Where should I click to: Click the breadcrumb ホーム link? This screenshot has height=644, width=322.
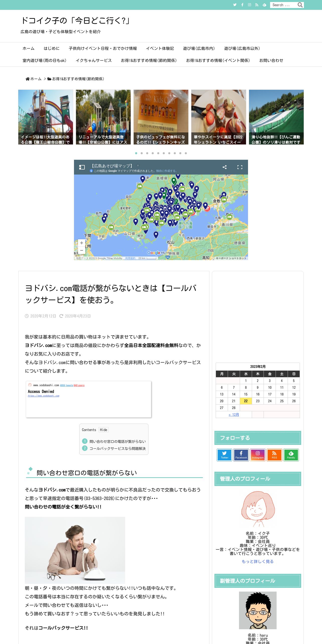tap(34, 79)
